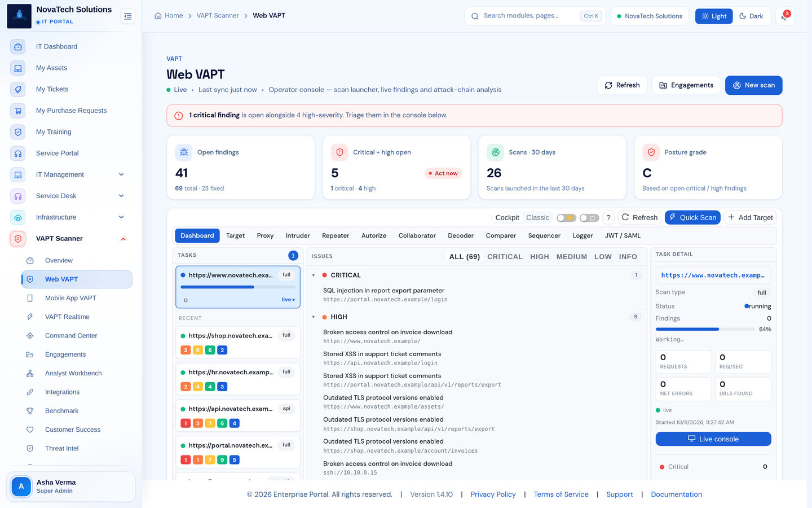Go to My Assets in the sidebar
The image size is (812, 508).
[70, 68]
